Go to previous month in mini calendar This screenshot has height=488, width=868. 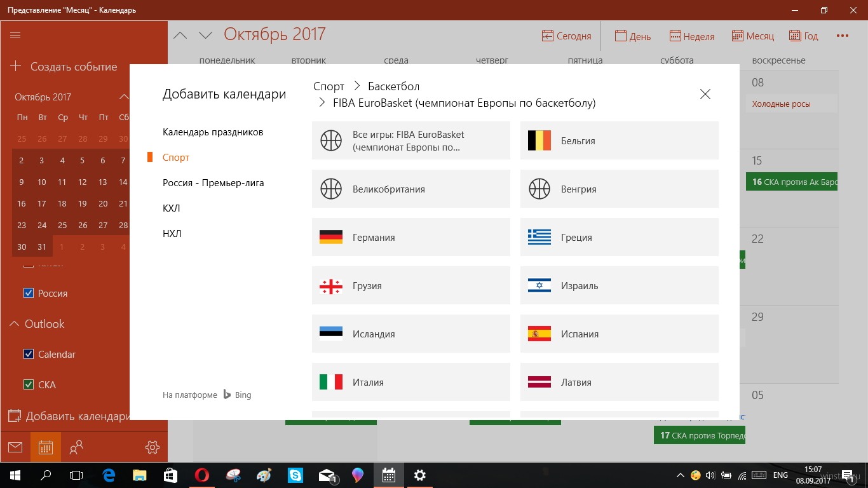coord(124,97)
